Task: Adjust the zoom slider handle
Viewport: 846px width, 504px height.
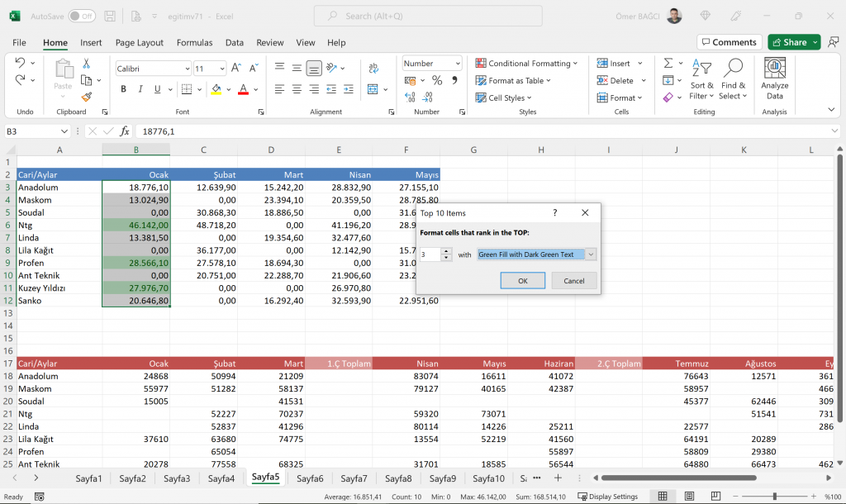Action: (x=775, y=496)
